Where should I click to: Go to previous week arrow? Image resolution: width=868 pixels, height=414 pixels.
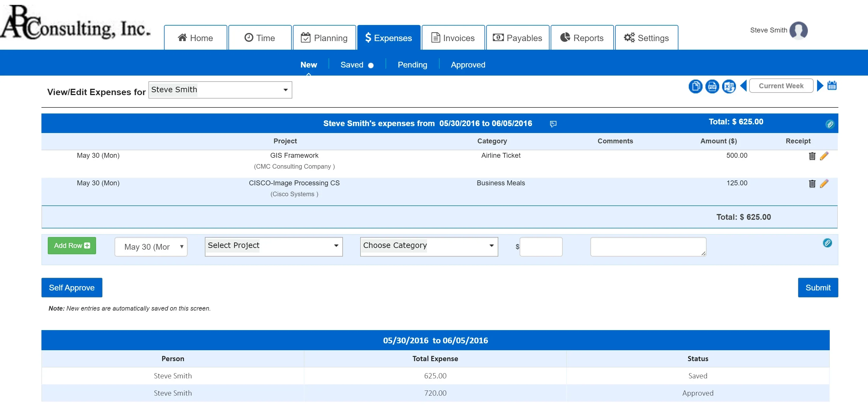coord(743,86)
